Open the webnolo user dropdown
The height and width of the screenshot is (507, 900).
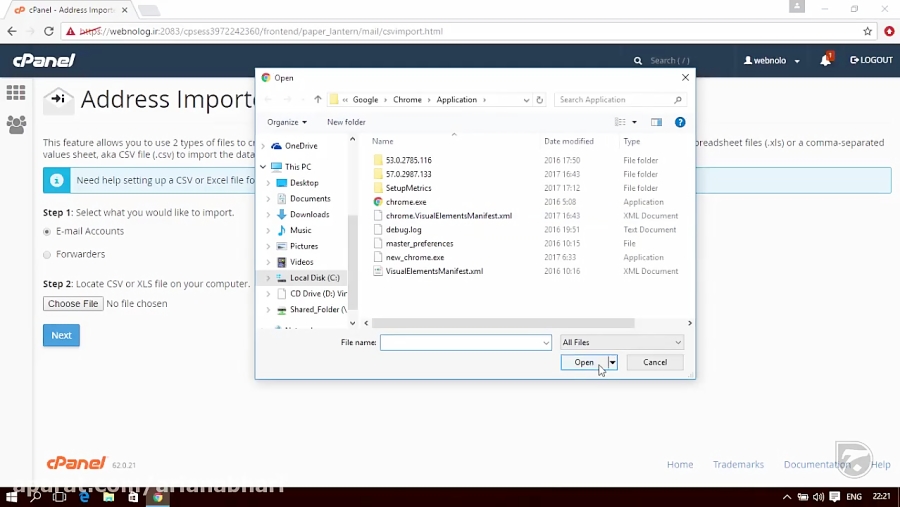(772, 60)
